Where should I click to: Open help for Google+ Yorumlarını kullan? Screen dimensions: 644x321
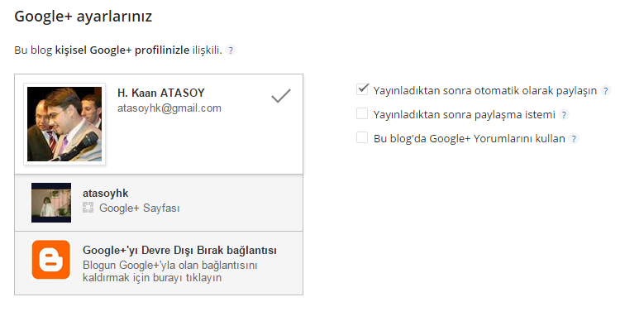(574, 138)
